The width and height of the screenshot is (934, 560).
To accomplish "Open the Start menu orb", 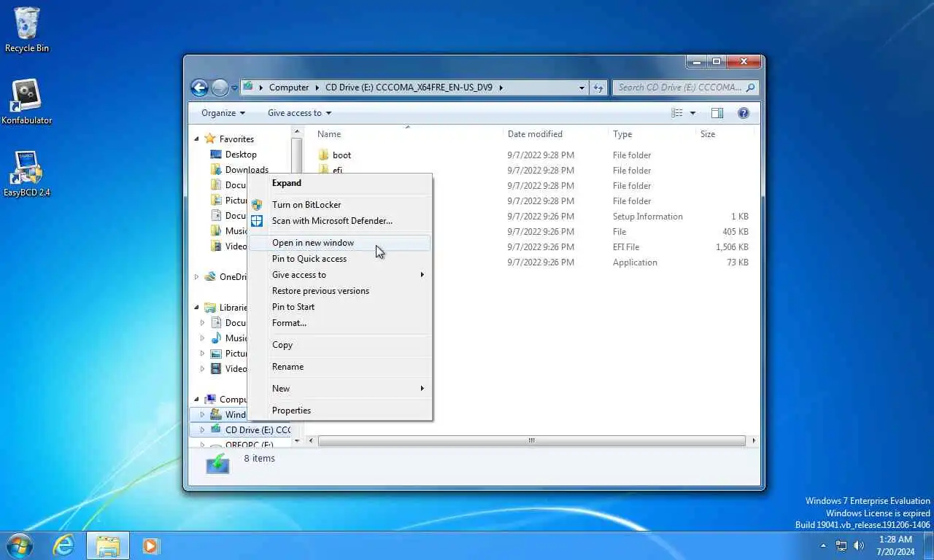I will 20,545.
